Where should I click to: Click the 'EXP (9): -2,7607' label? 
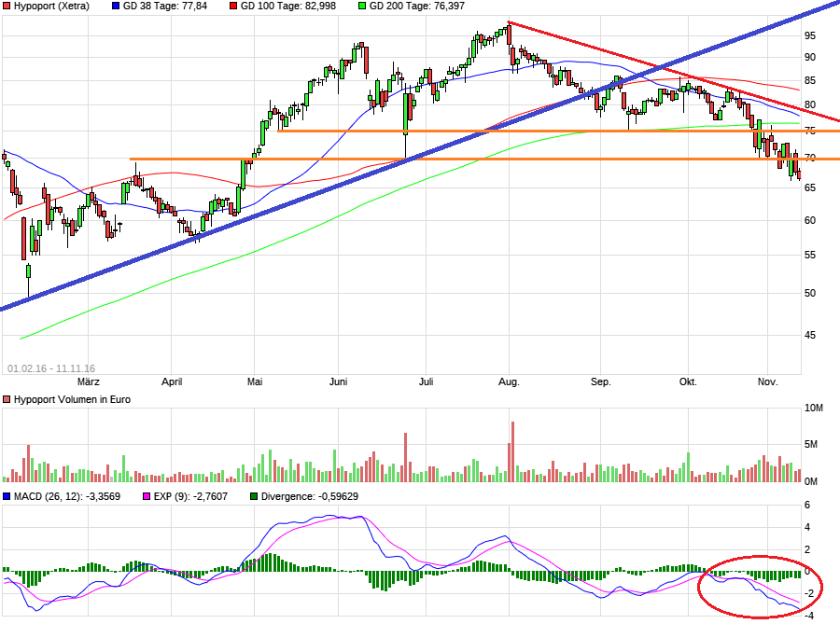click(190, 496)
